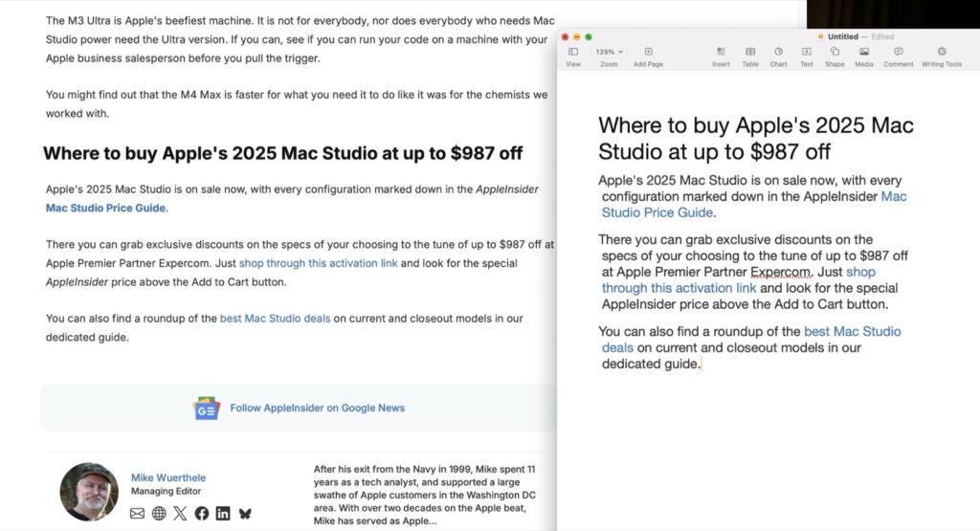Click the Chart toolbar icon
Screen dimensions: 980x531
pyautogui.click(x=778, y=52)
